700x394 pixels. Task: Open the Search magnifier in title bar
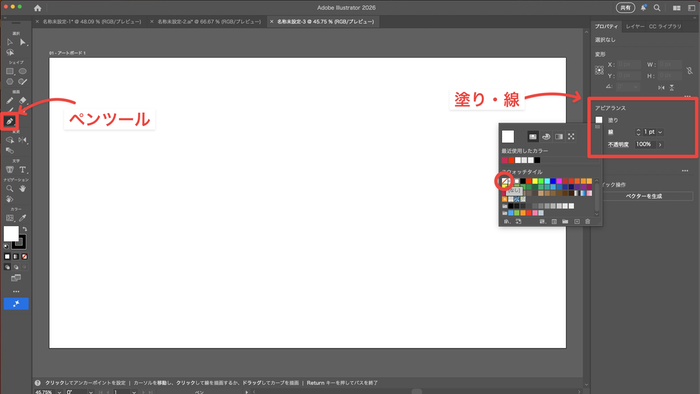click(x=657, y=8)
